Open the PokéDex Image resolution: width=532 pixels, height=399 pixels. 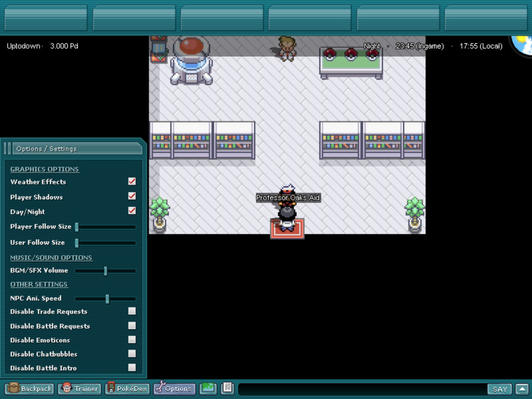[x=127, y=389]
